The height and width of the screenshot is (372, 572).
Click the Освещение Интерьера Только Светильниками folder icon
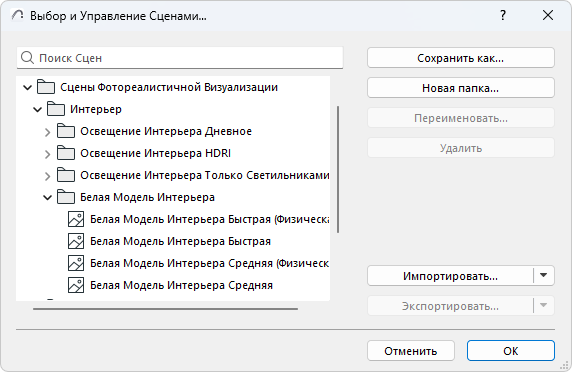pyautogui.click(x=66, y=175)
